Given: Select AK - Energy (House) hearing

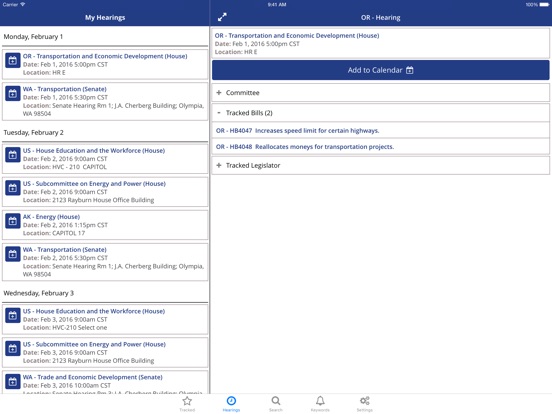Looking at the screenshot, I should click(x=105, y=225).
